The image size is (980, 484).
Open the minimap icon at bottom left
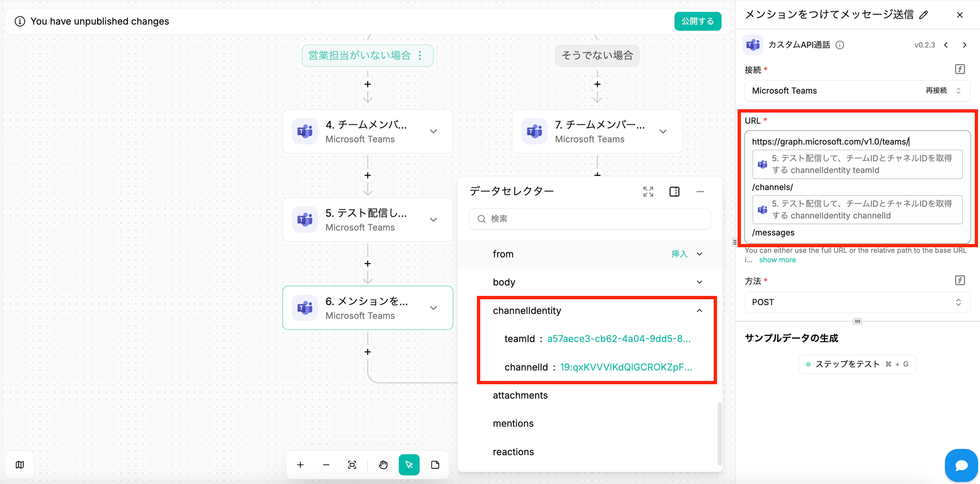tap(20, 465)
